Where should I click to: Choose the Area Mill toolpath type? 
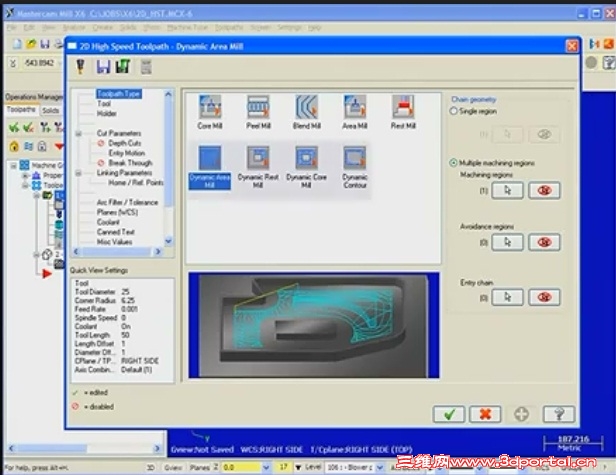tap(355, 107)
